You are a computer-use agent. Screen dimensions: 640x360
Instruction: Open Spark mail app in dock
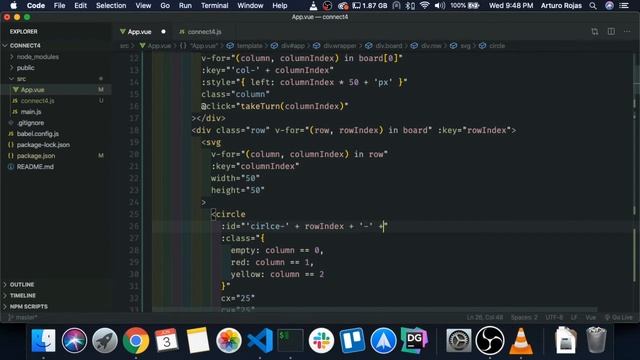(383, 340)
